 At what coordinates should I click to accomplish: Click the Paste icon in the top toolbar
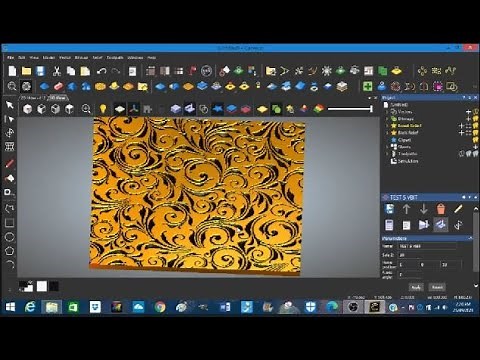point(85,71)
